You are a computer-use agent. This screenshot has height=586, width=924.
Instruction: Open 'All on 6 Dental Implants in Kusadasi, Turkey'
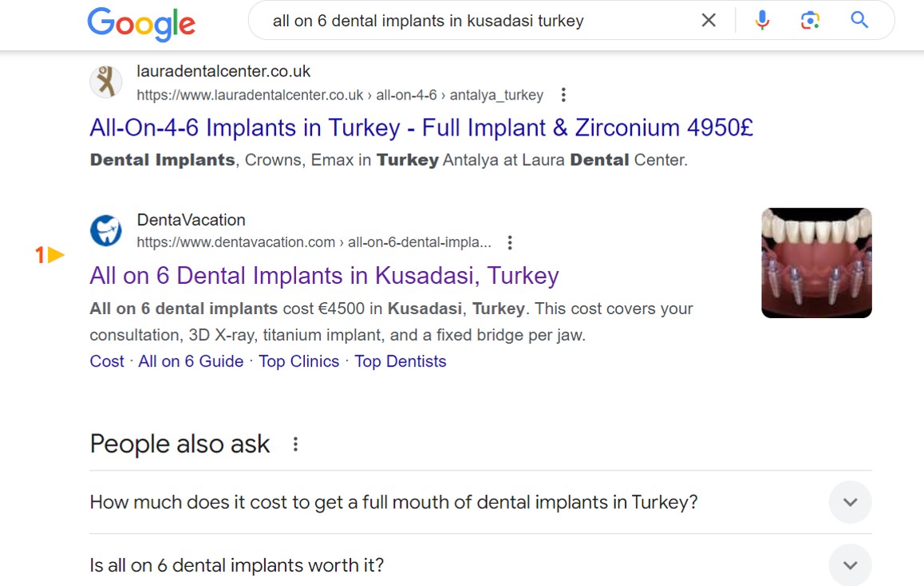click(324, 275)
